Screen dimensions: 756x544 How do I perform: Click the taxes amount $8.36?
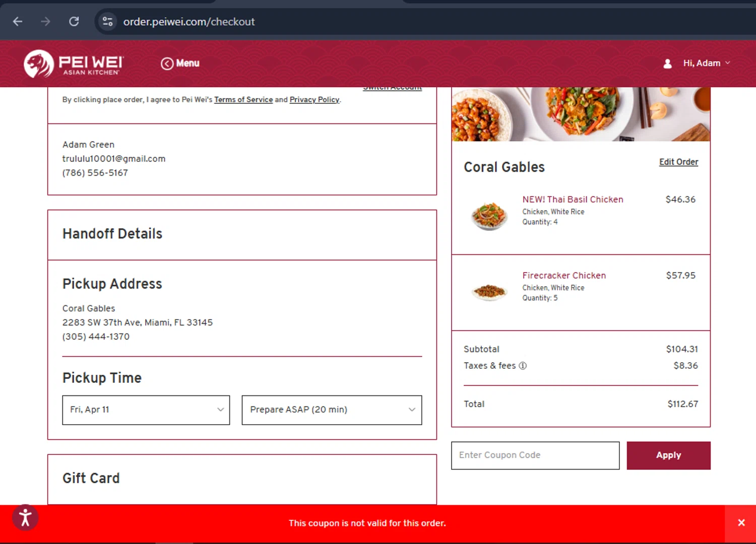coord(685,366)
